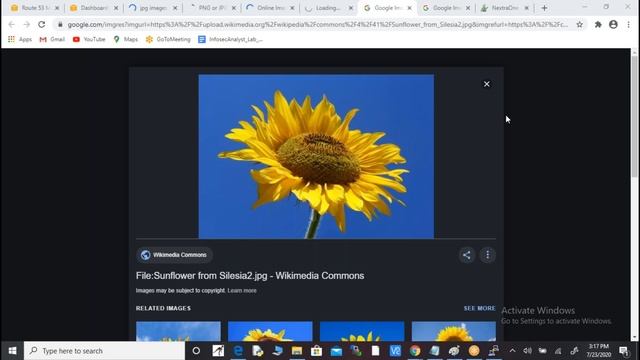Click the Wikimedia Commons globe icon

[x=145, y=255]
